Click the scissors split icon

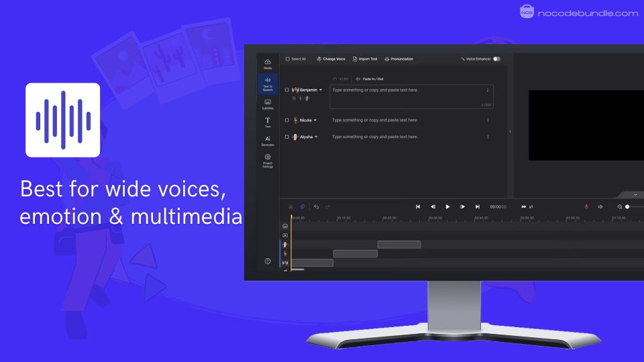[290, 207]
